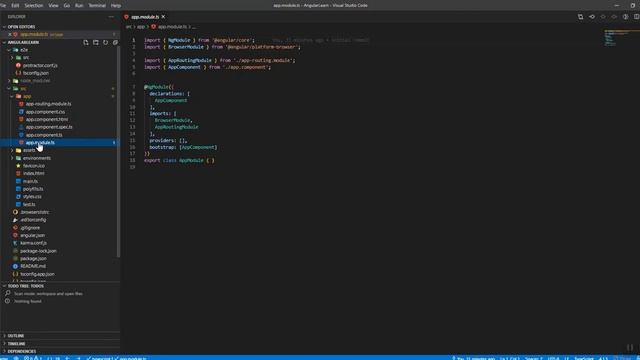Click New Folder icon in explorer header
The width and height of the screenshot is (640, 360).
pos(96,42)
